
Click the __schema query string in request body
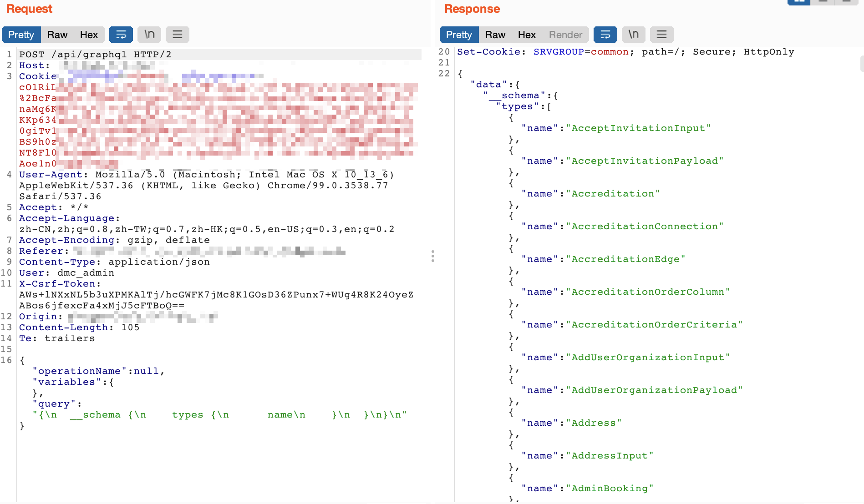click(x=219, y=415)
